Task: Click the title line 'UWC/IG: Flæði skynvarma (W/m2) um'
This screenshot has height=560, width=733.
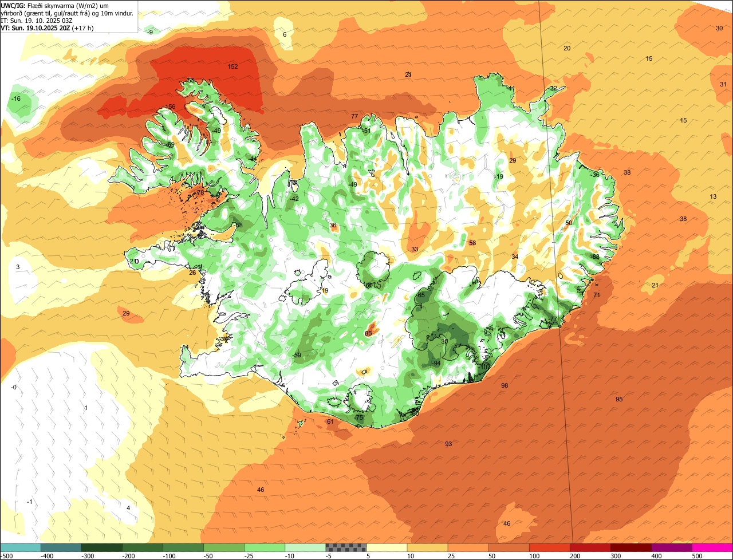Action: click(55, 5)
